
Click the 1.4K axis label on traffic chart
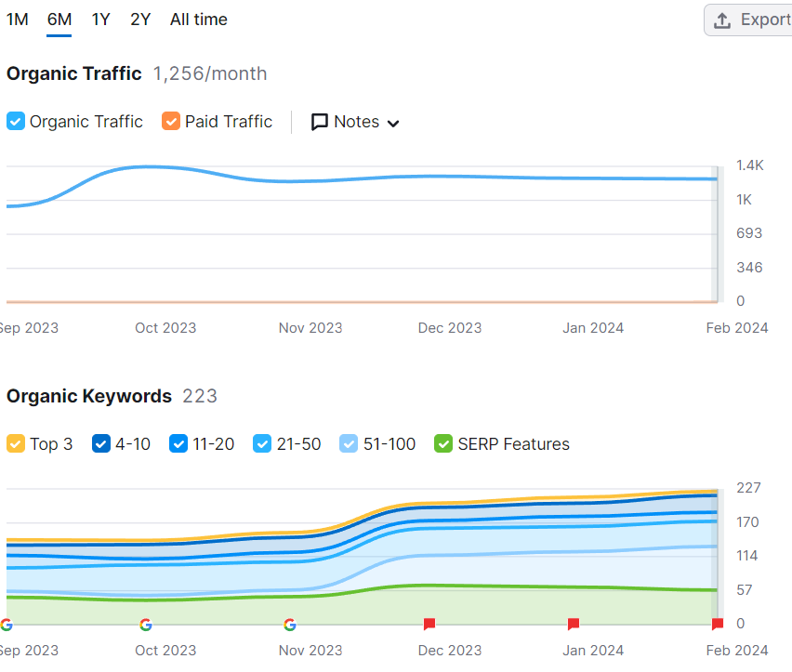point(749,165)
